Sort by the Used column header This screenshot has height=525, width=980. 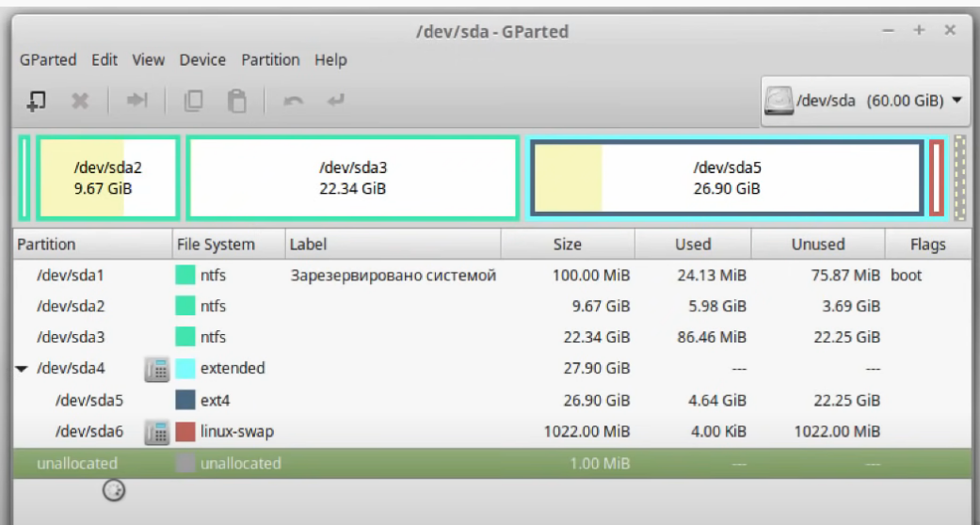(x=693, y=245)
